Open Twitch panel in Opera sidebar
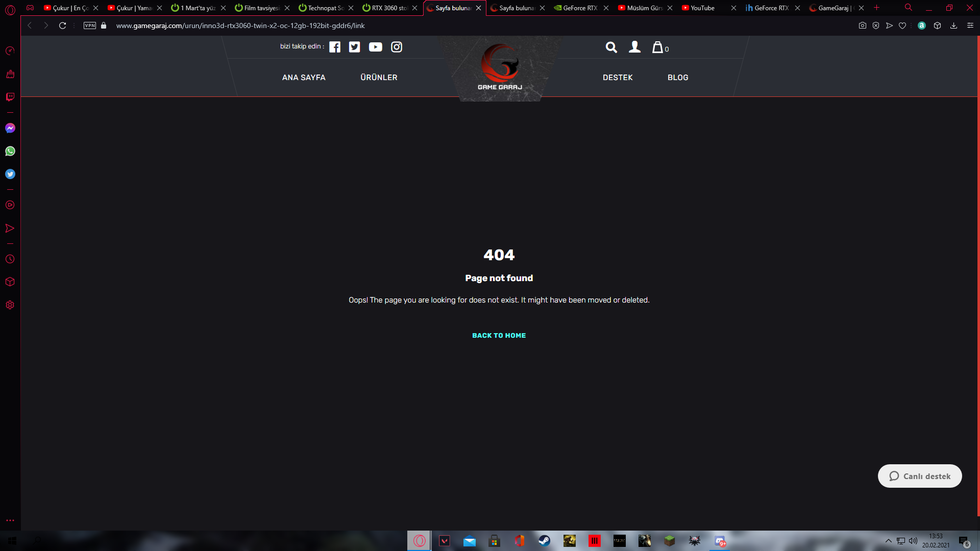The height and width of the screenshot is (551, 980). click(10, 97)
